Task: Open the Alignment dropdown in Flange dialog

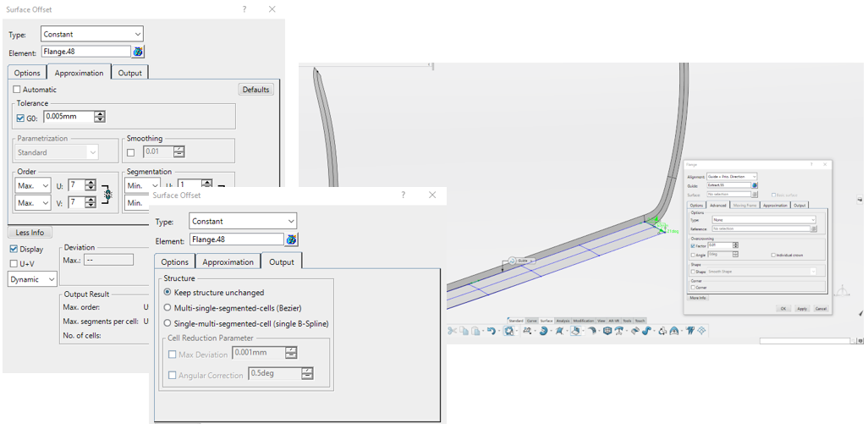Action: point(732,176)
